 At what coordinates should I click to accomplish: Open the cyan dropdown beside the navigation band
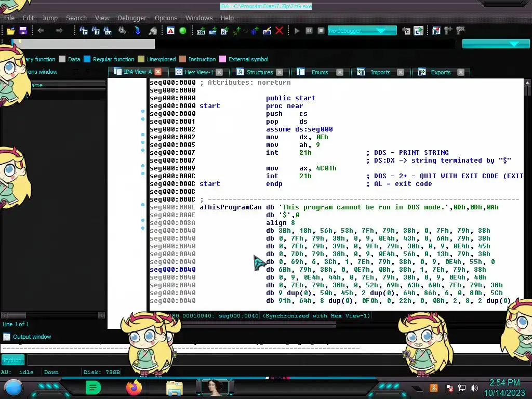point(496,44)
